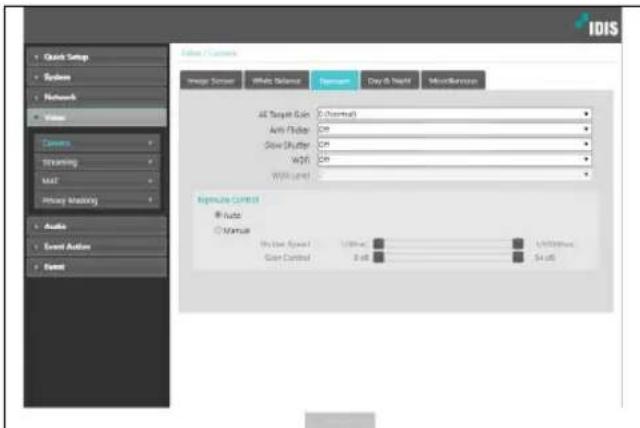640x428 pixels.
Task: Click the Shutter Speed minimum slider handle
Action: 379,244
